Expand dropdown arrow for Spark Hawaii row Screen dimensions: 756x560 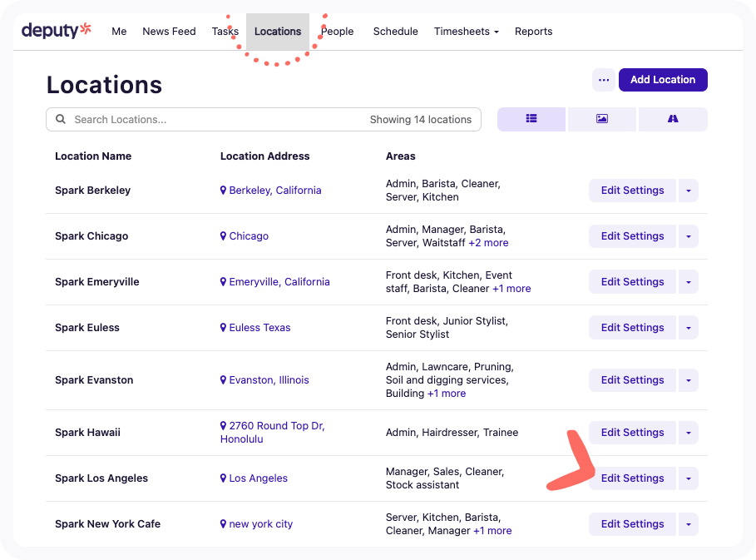(x=689, y=433)
